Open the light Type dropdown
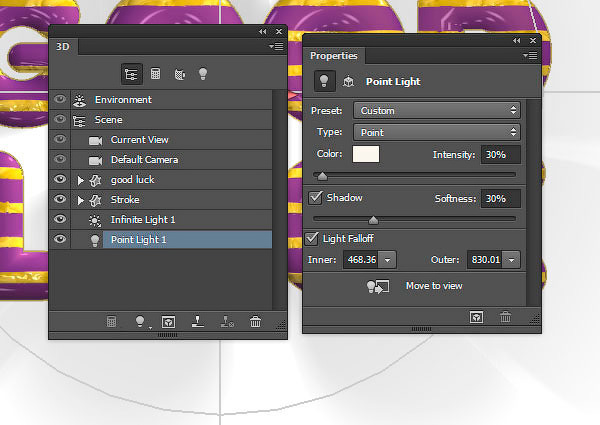The image size is (600, 425). point(437,132)
